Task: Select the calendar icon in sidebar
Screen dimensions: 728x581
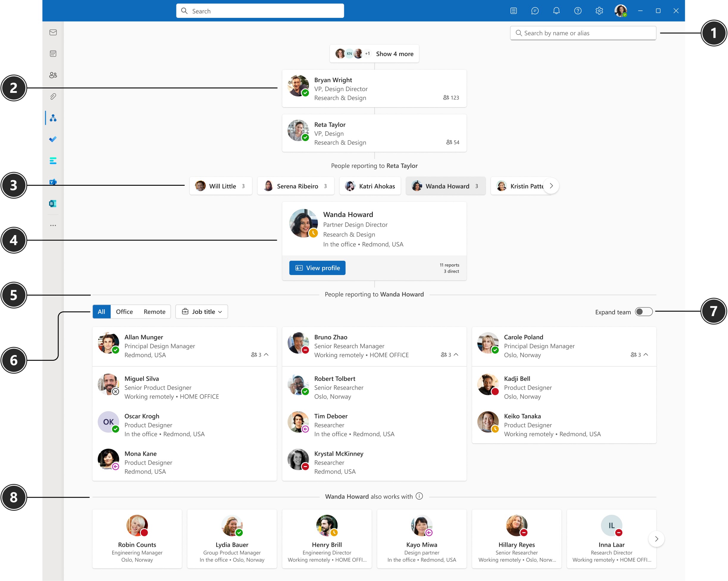Action: pyautogui.click(x=53, y=54)
